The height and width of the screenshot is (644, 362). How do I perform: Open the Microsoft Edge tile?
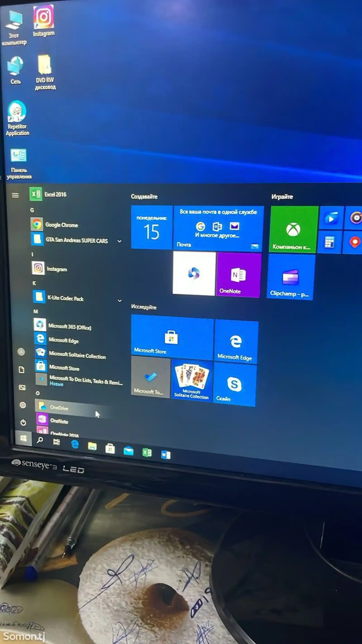236,342
